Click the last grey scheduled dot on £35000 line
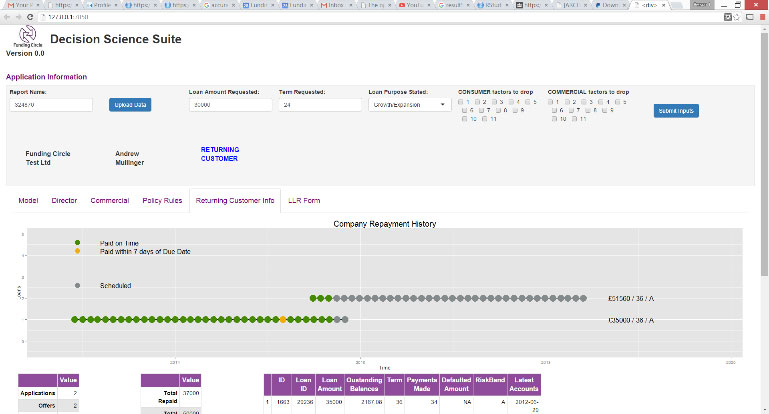 (x=345, y=319)
